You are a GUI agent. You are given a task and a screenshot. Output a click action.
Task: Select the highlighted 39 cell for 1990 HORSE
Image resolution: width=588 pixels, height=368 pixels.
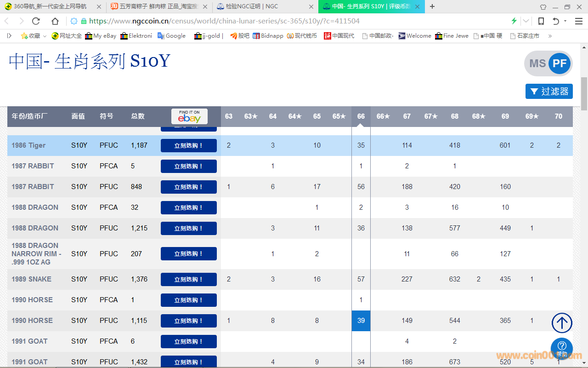361,321
